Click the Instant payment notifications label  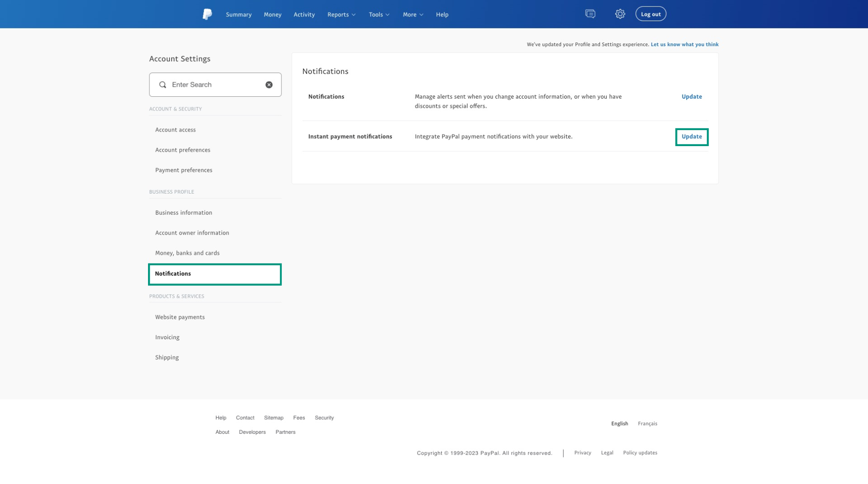[350, 137]
